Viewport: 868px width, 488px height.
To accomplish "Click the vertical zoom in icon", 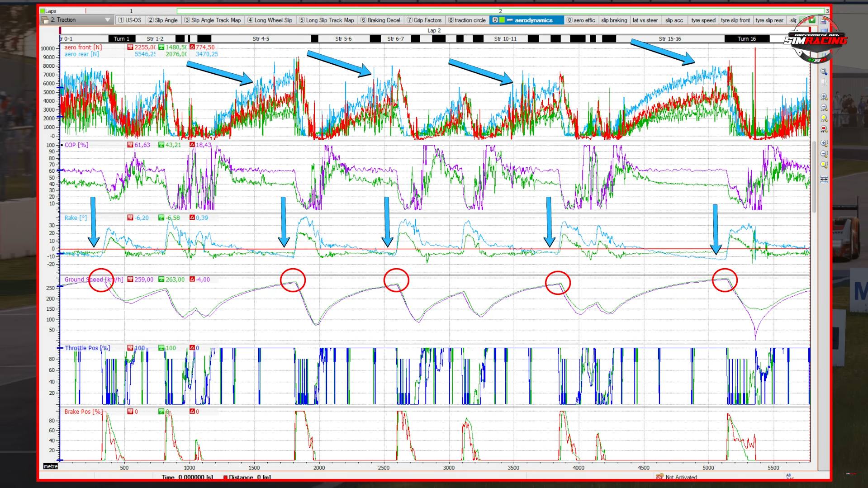I will (824, 143).
